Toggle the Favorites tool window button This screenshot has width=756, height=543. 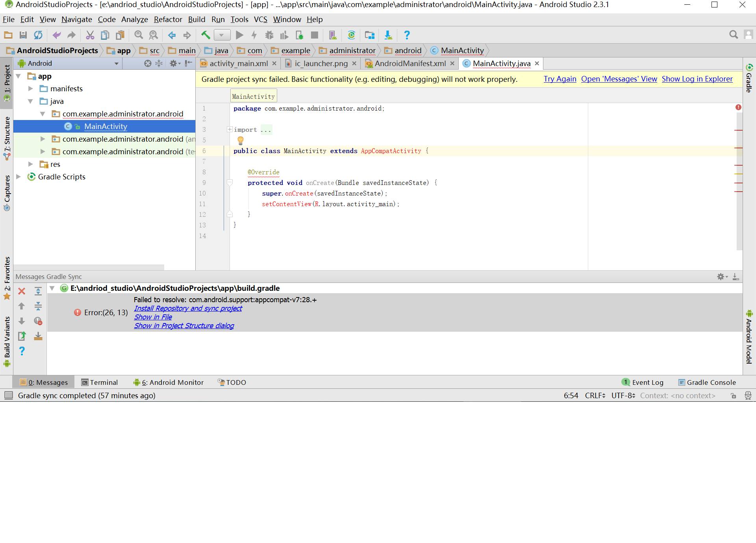tap(7, 278)
